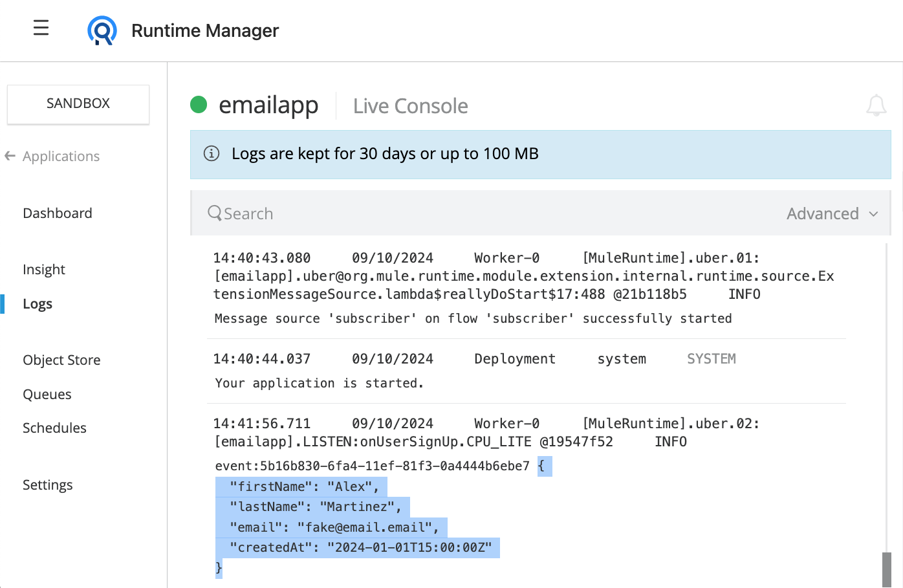Click the "email": "fake@email.email" log line

click(x=334, y=527)
